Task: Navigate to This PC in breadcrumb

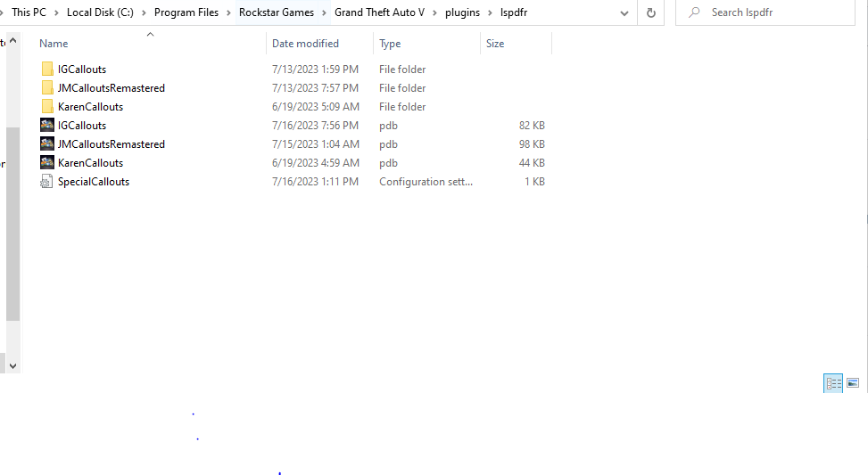Action: coord(29,12)
